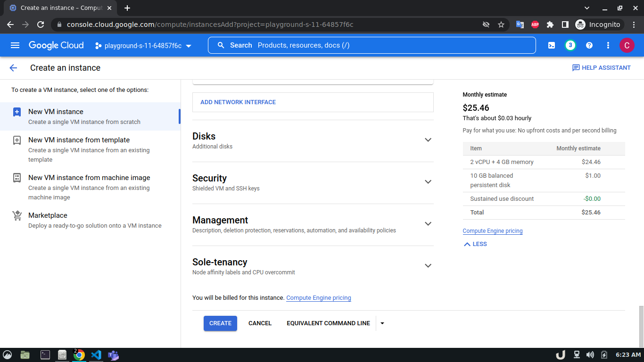Open the help question mark icon
The image size is (644, 362).
[x=589, y=45]
